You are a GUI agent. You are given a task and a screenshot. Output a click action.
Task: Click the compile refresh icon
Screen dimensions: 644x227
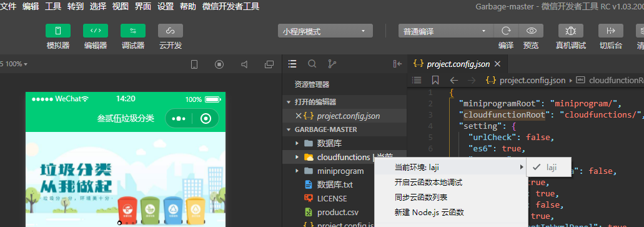(x=506, y=31)
